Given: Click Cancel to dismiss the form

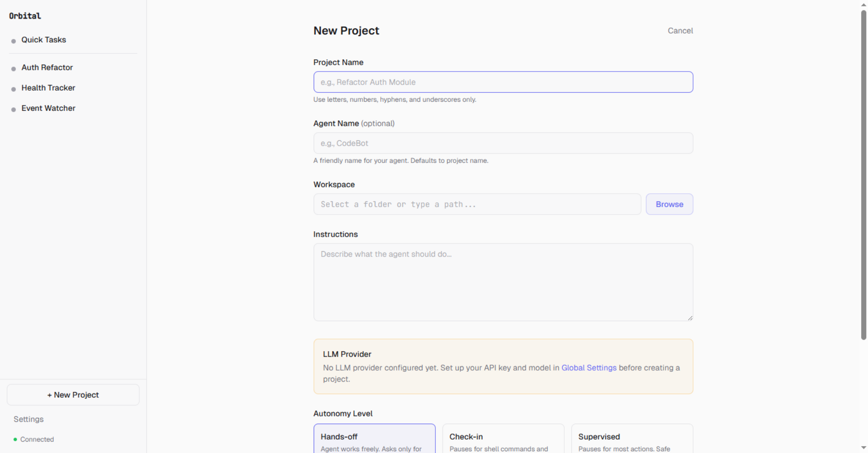Looking at the screenshot, I should (680, 30).
